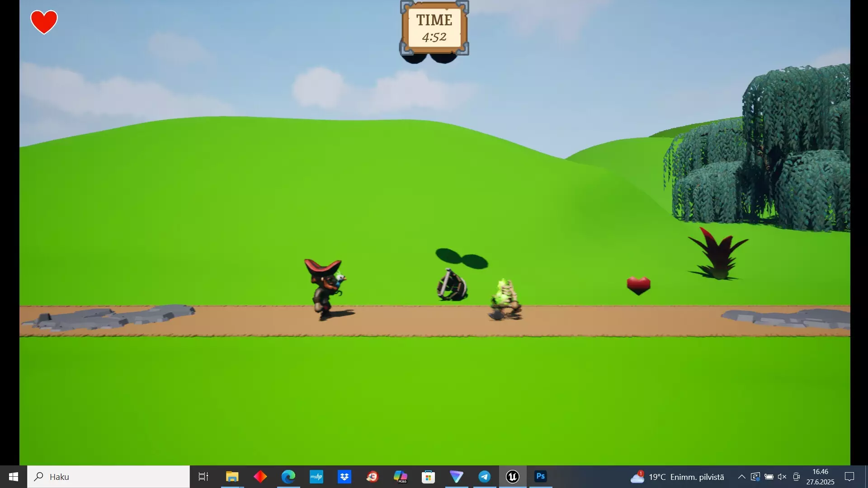Open Photoshop from the taskbar
Screen dimensions: 868x488
(540, 476)
